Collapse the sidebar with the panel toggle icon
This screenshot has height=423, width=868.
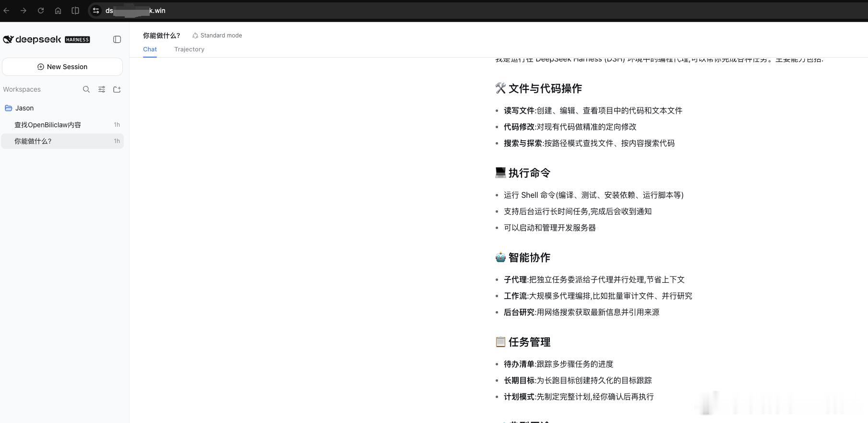tap(117, 39)
